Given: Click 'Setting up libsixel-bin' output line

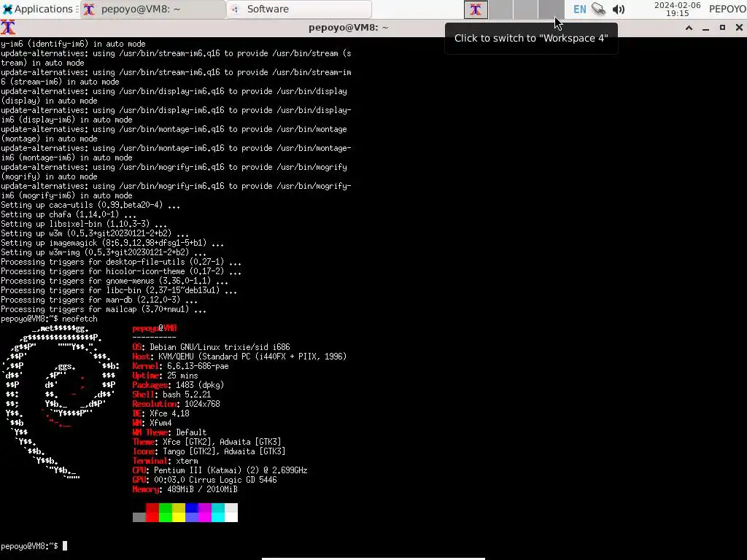Looking at the screenshot, I should 84,224.
